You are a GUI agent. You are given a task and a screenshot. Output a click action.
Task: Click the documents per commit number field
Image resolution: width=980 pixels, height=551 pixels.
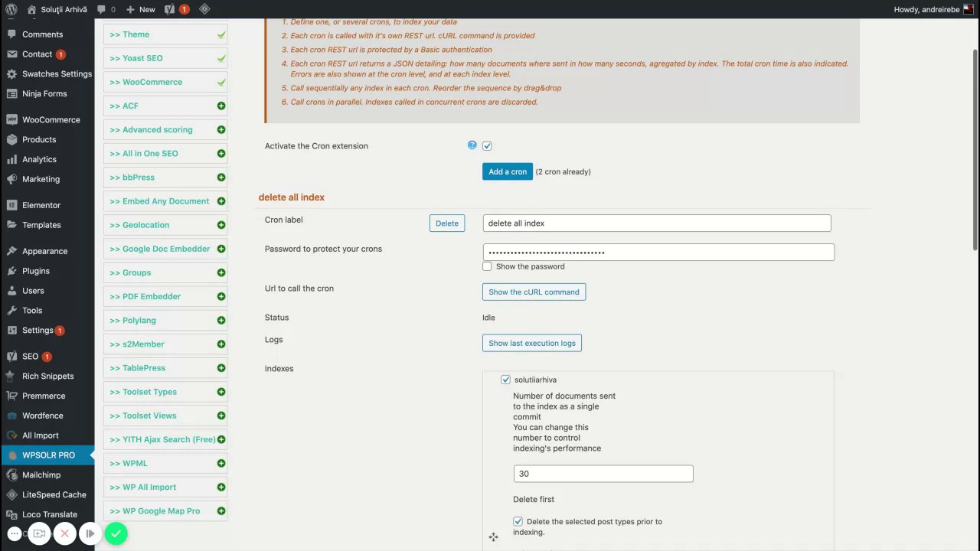pyautogui.click(x=603, y=474)
